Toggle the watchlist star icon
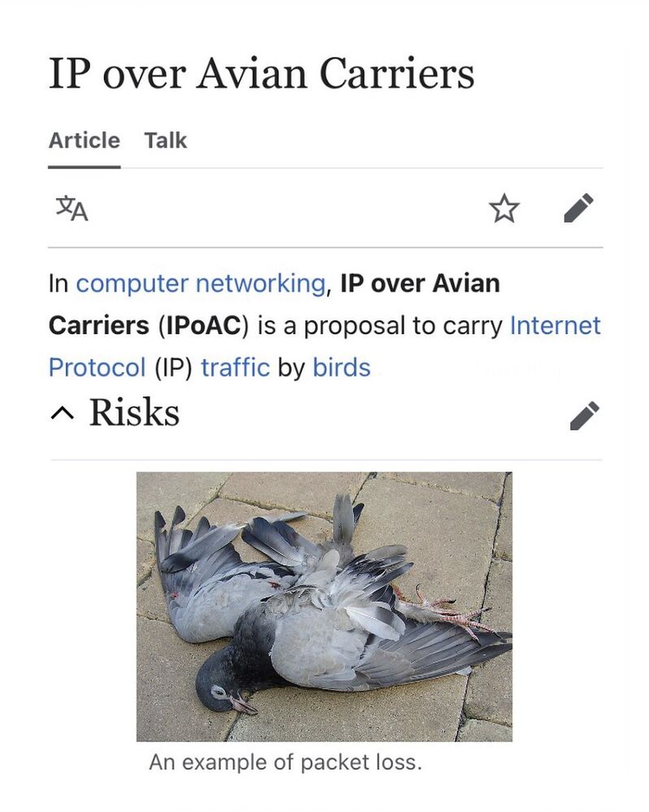This screenshot has width=649, height=812. pyautogui.click(x=504, y=208)
